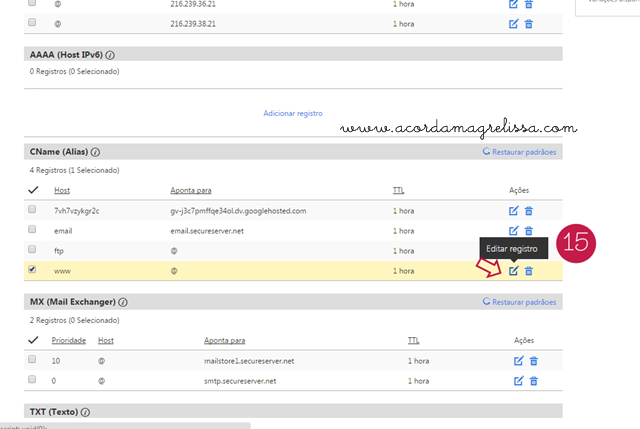This screenshot has width=640, height=429.
Task: Tick checkbox for ftp CName record
Action: click(32, 249)
